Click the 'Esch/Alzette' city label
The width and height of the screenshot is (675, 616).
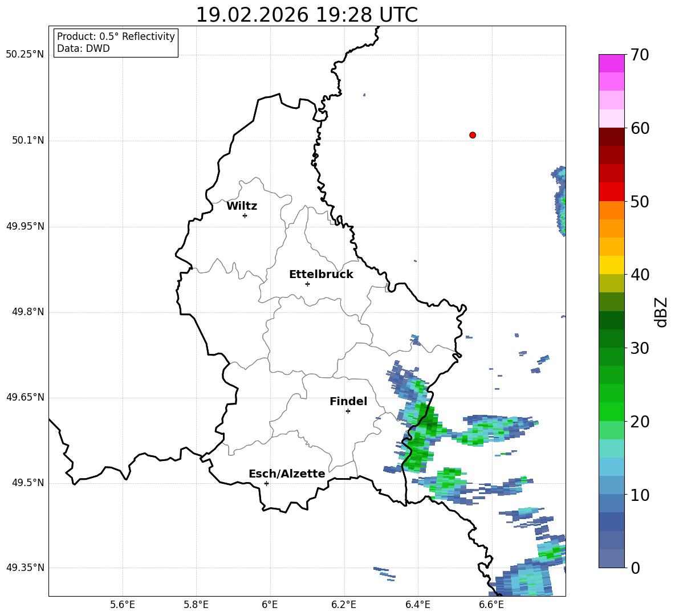[287, 474]
